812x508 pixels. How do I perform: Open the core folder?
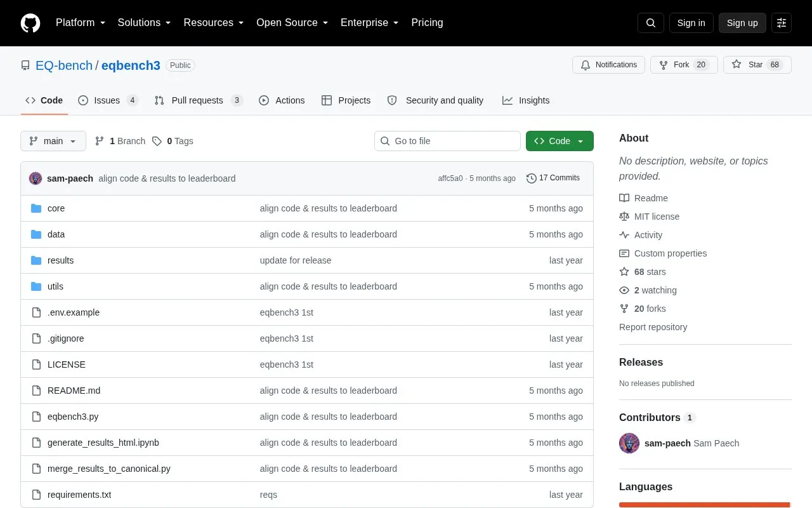click(56, 208)
